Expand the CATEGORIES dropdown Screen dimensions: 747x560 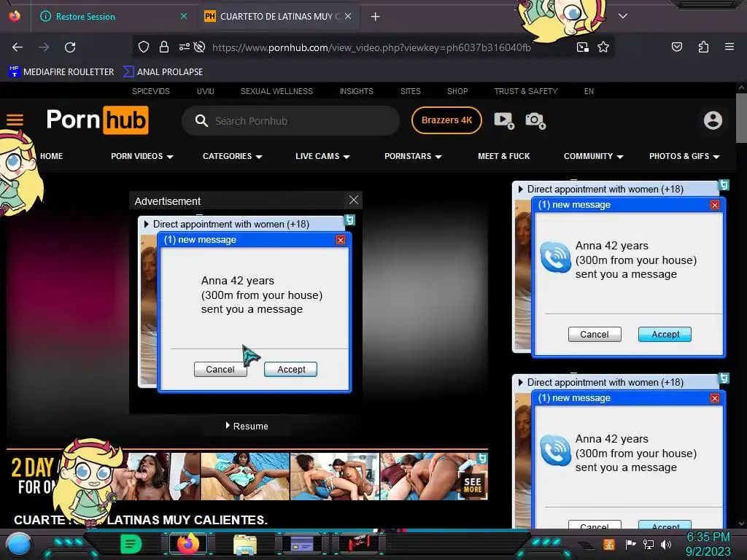click(233, 156)
